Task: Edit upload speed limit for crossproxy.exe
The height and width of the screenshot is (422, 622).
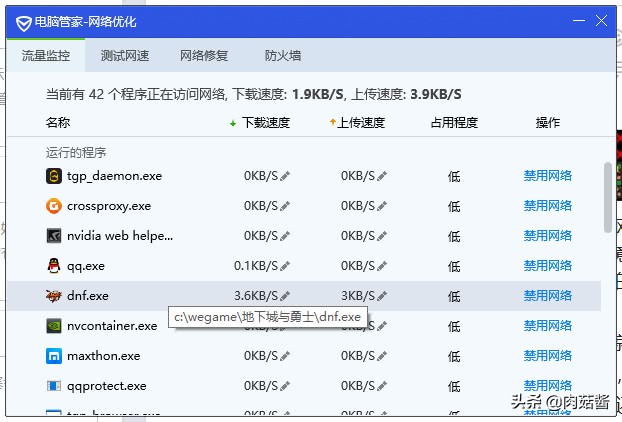Action: (382, 206)
